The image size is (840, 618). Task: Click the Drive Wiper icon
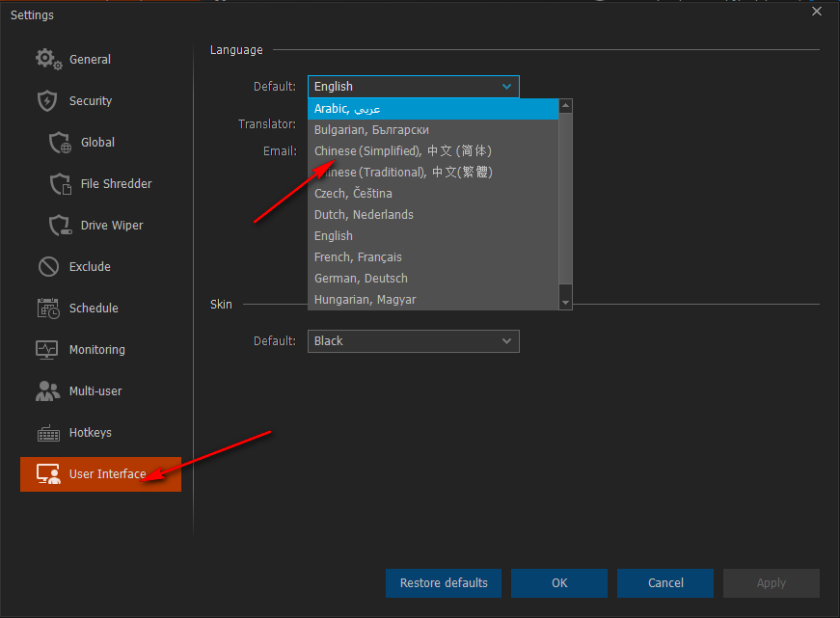pos(61,226)
